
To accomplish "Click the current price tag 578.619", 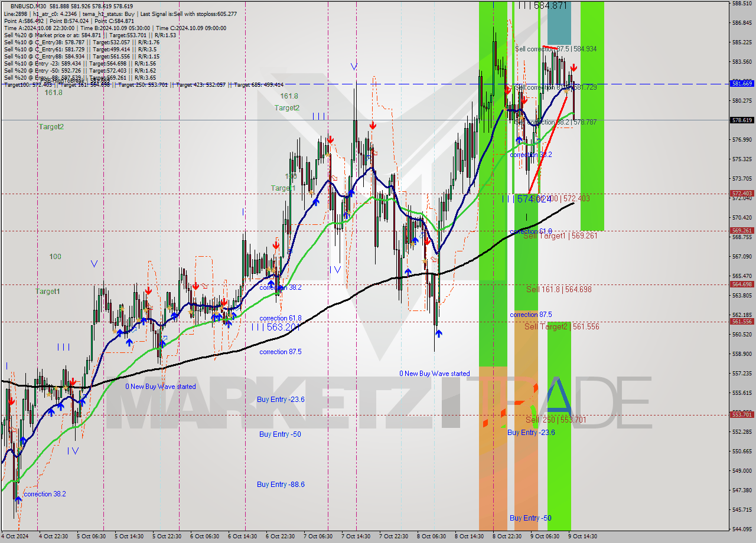I will click(x=742, y=120).
